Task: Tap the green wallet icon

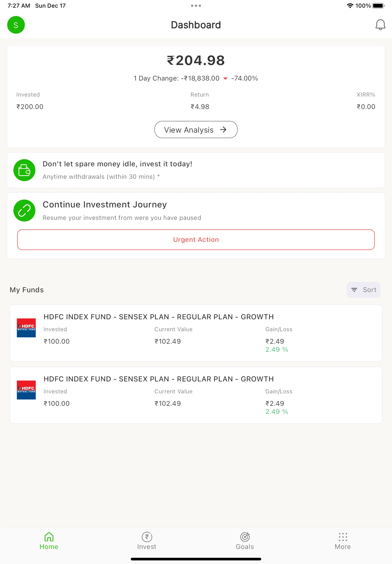Action: [x=24, y=170]
